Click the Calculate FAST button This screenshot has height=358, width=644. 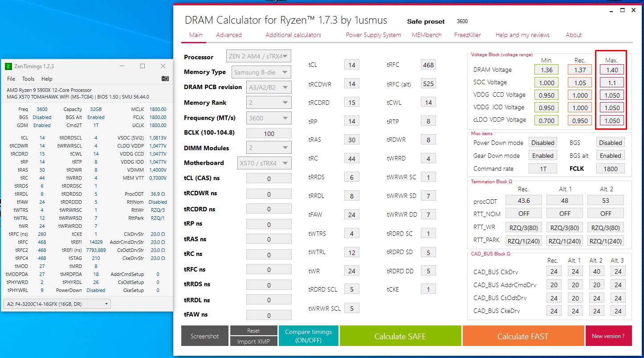click(x=523, y=336)
